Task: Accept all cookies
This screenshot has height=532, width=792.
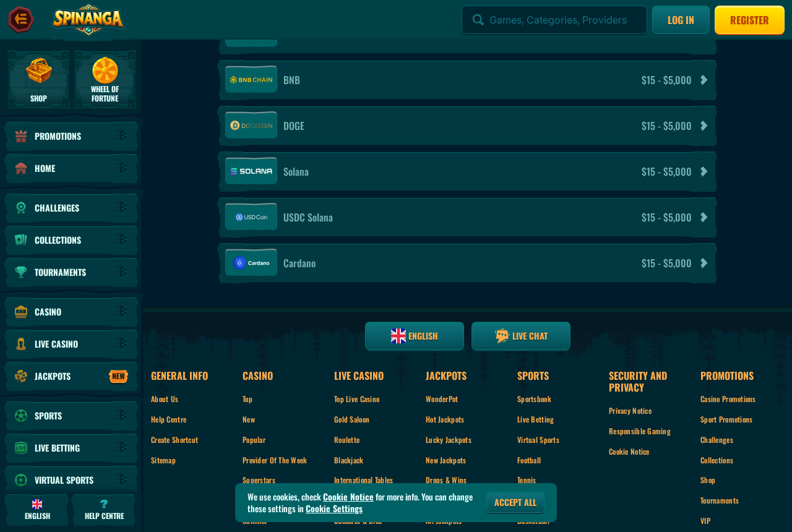Action: pyautogui.click(x=515, y=502)
